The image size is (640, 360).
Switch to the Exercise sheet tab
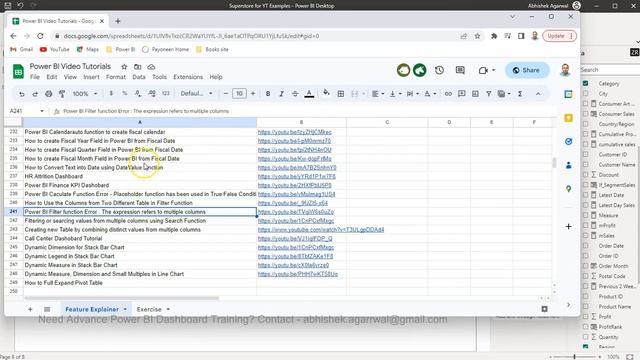149,309
